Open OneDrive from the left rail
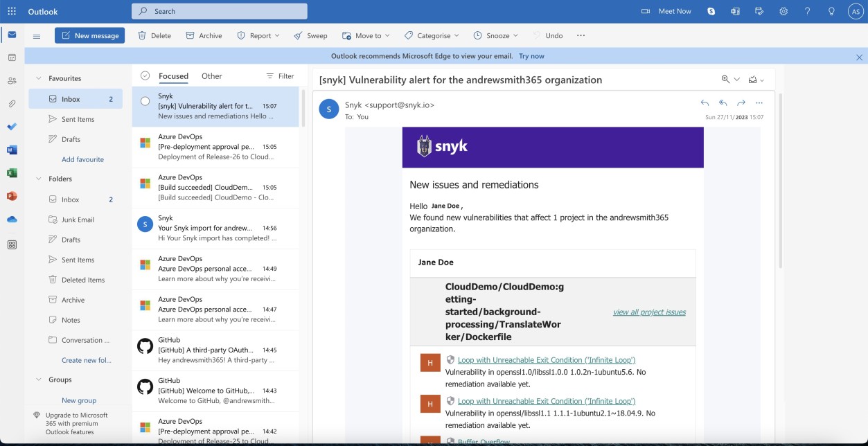Viewport: 868px width, 446px height. point(10,220)
